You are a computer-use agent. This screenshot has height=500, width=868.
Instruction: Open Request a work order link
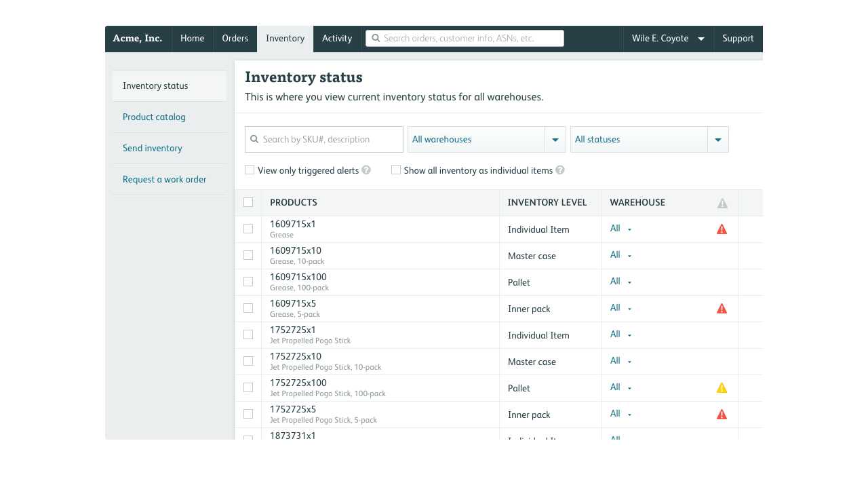[x=165, y=179]
